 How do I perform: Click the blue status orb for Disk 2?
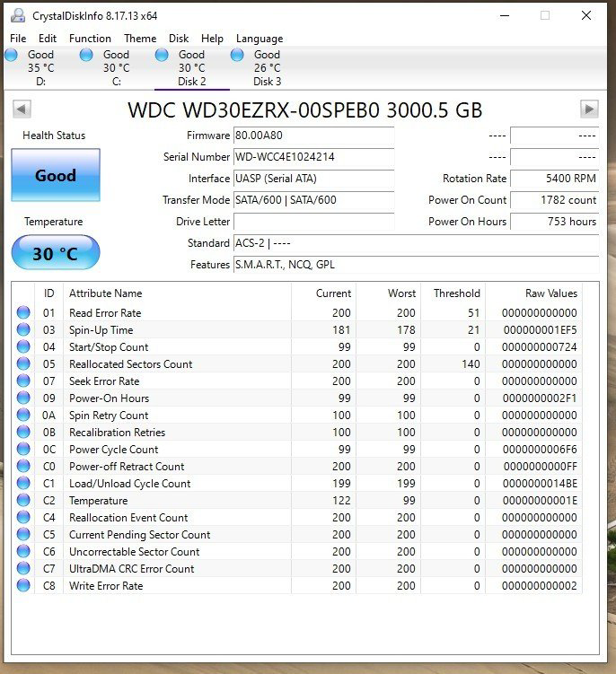point(162,55)
